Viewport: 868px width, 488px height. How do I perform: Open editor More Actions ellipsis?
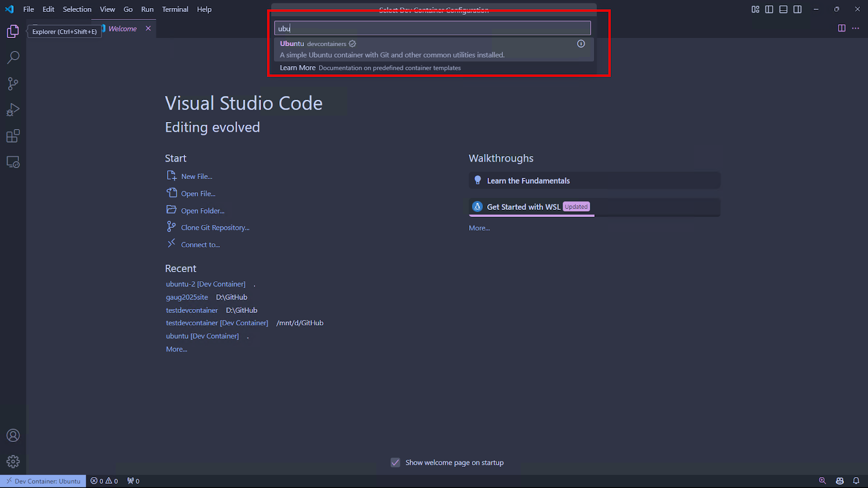click(856, 28)
